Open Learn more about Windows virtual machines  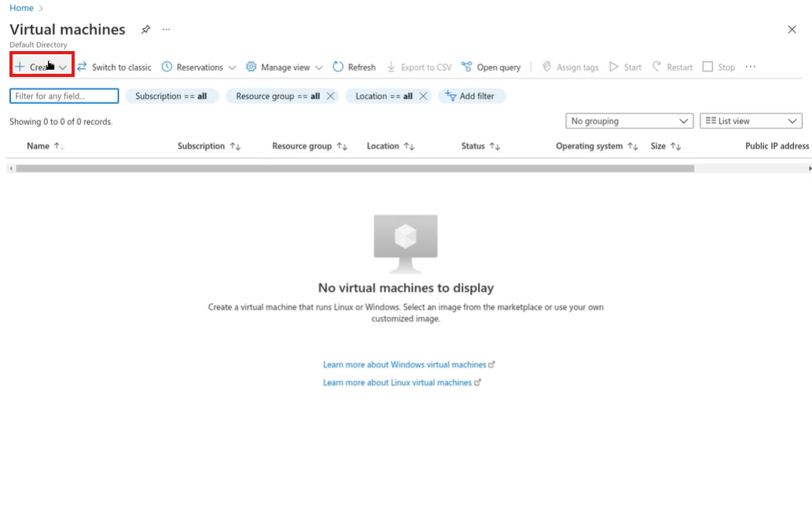(409, 365)
